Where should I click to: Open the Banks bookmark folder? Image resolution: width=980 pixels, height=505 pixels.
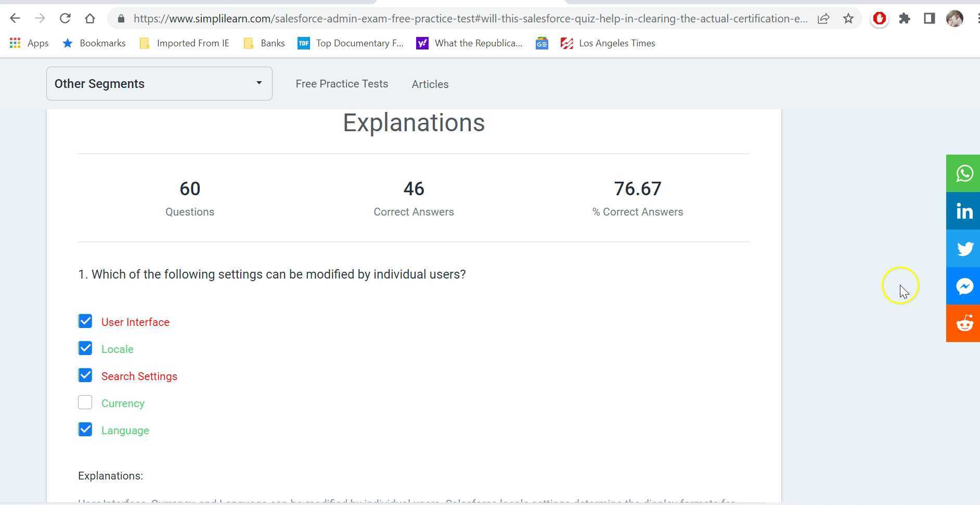264,43
